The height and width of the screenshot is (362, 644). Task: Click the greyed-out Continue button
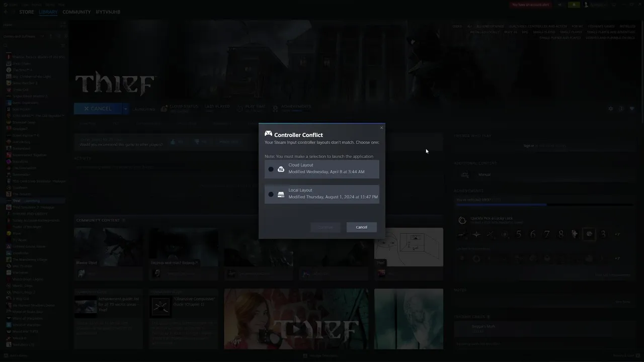tap(326, 227)
